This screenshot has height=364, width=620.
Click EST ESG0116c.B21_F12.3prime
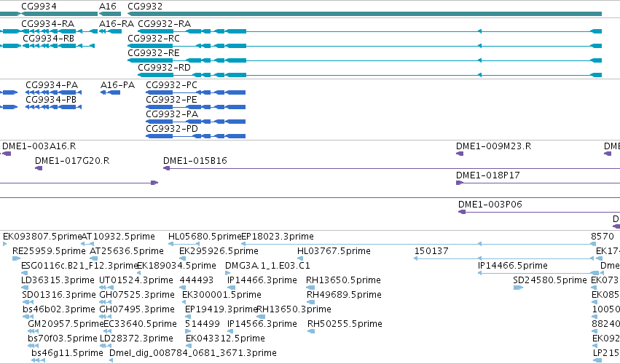click(x=79, y=266)
